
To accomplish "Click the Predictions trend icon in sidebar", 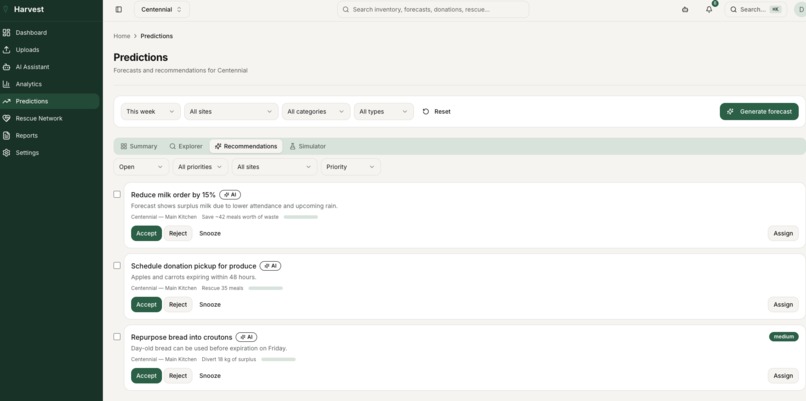I will (x=6, y=101).
